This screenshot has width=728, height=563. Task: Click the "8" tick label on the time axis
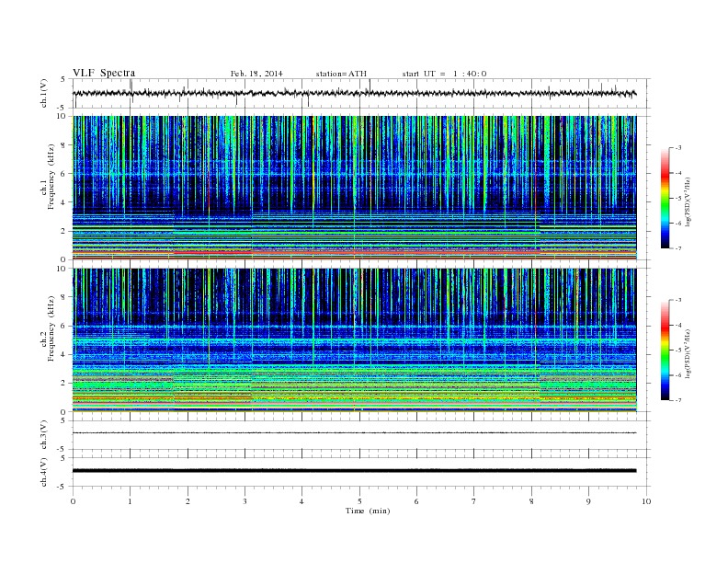coord(531,501)
